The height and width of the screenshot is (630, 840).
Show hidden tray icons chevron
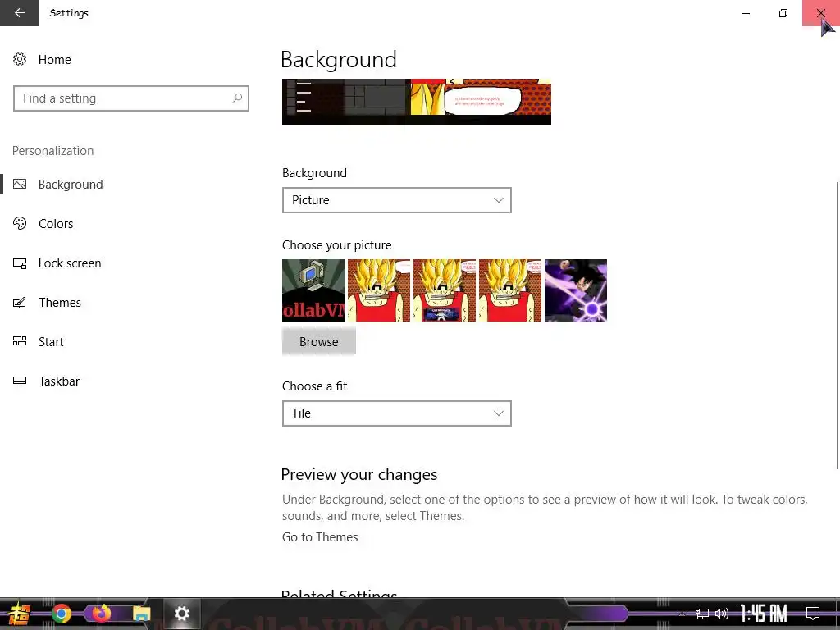coord(682,614)
